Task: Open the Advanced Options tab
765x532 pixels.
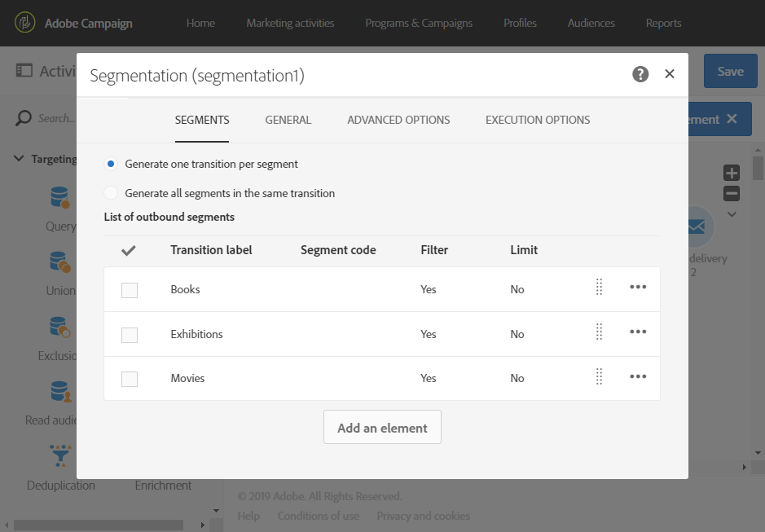Action: tap(398, 120)
